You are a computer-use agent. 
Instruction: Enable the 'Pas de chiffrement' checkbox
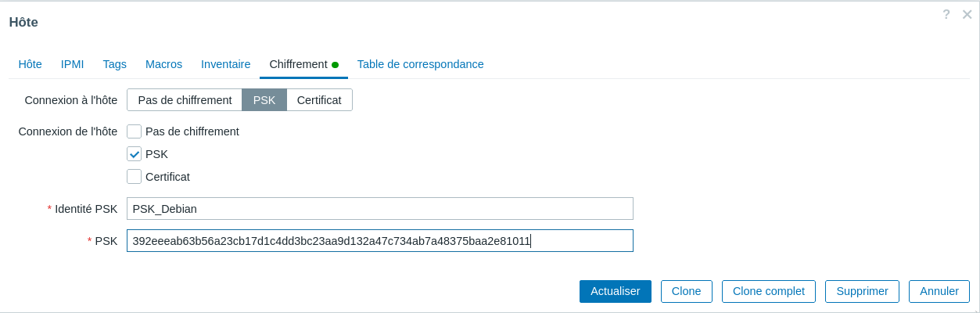pos(135,131)
